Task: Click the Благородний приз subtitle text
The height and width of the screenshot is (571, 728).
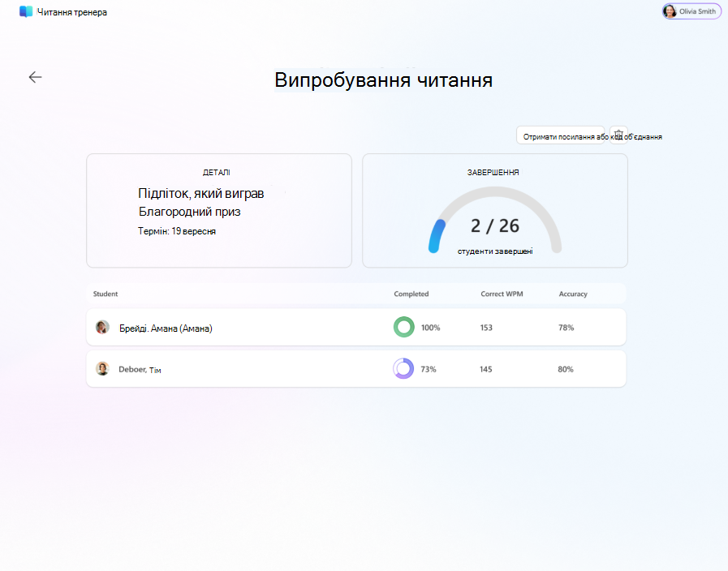Action: 189,212
